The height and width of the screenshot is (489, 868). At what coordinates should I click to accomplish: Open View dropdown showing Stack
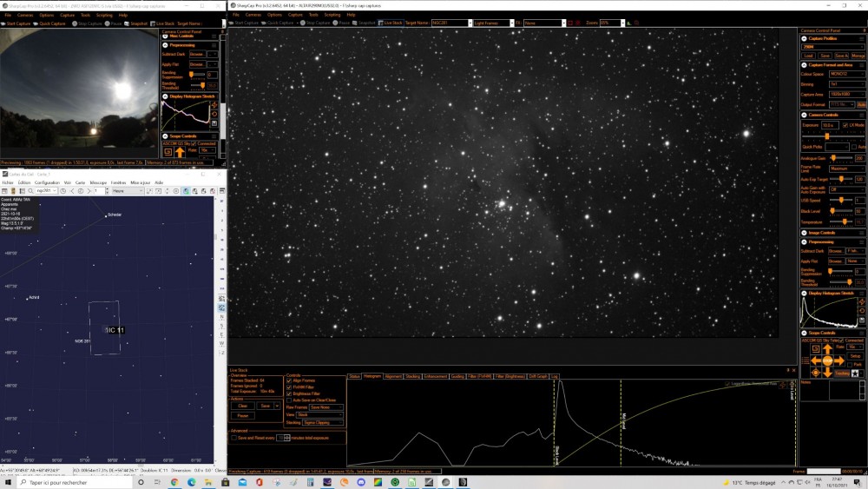[x=319, y=415]
